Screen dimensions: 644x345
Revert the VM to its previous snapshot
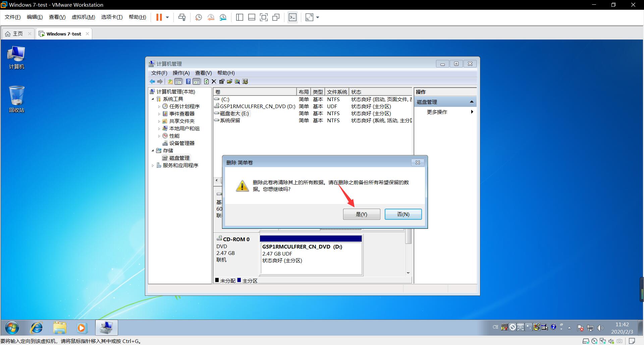click(x=211, y=17)
